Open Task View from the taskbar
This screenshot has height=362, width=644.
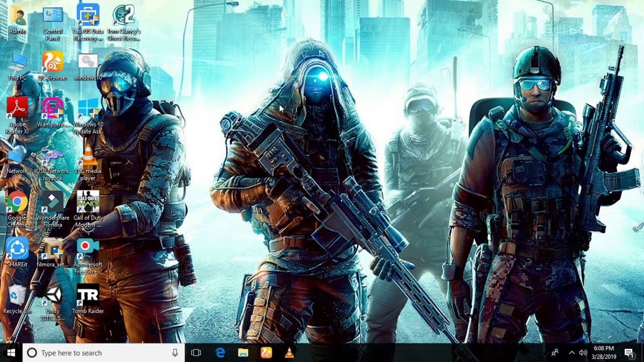(196, 353)
